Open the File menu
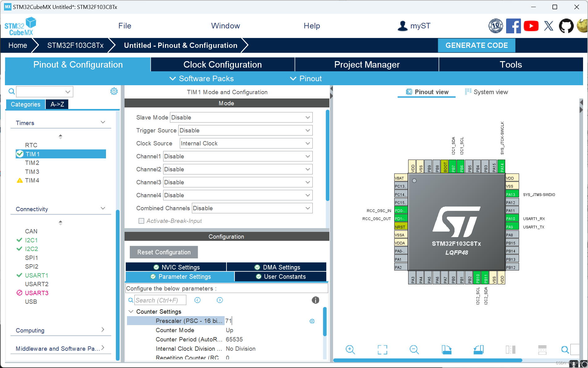Image resolution: width=588 pixels, height=368 pixels. [125, 26]
